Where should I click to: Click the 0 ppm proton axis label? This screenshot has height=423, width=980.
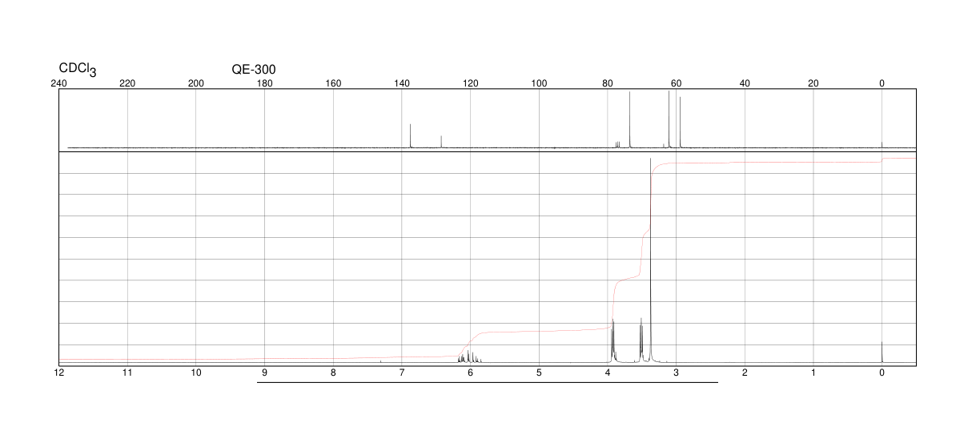882,373
